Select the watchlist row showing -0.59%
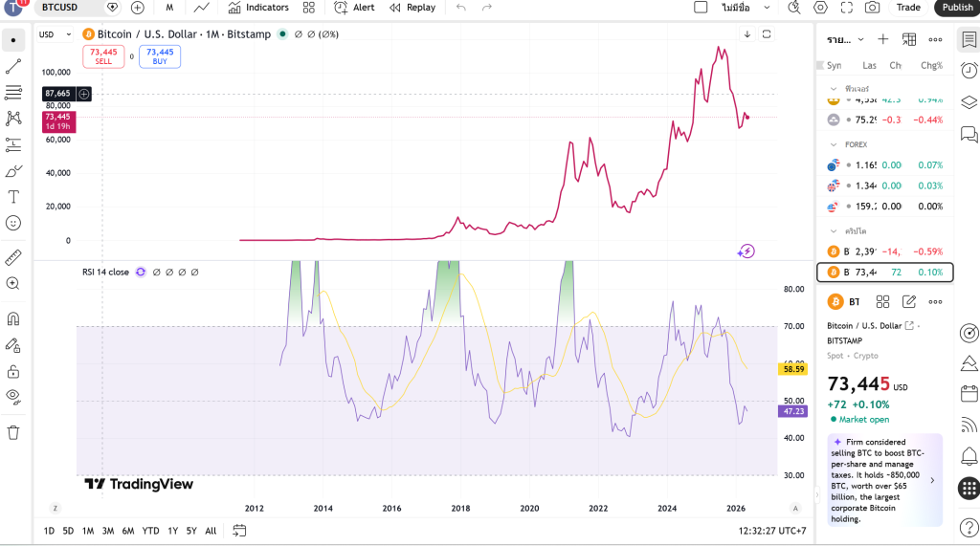Viewport: 980px width, 546px height. [885, 251]
